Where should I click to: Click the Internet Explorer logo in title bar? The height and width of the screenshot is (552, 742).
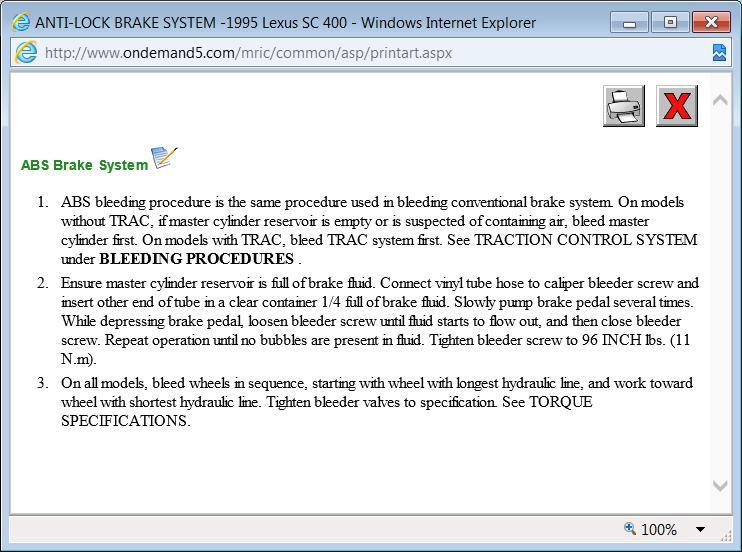[x=21, y=22]
